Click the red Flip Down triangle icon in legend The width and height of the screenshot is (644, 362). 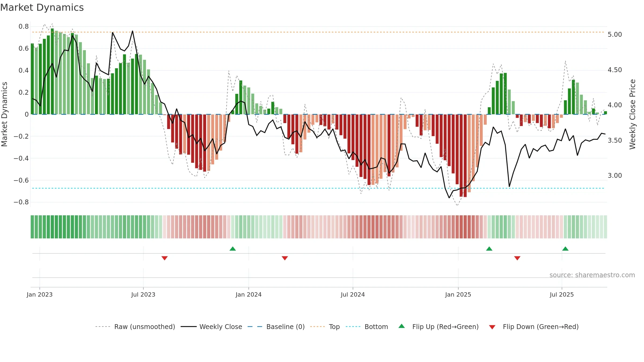click(x=492, y=327)
